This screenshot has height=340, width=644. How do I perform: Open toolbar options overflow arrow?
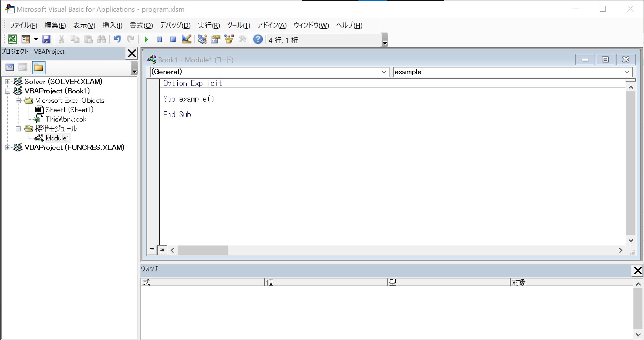pyautogui.click(x=385, y=40)
